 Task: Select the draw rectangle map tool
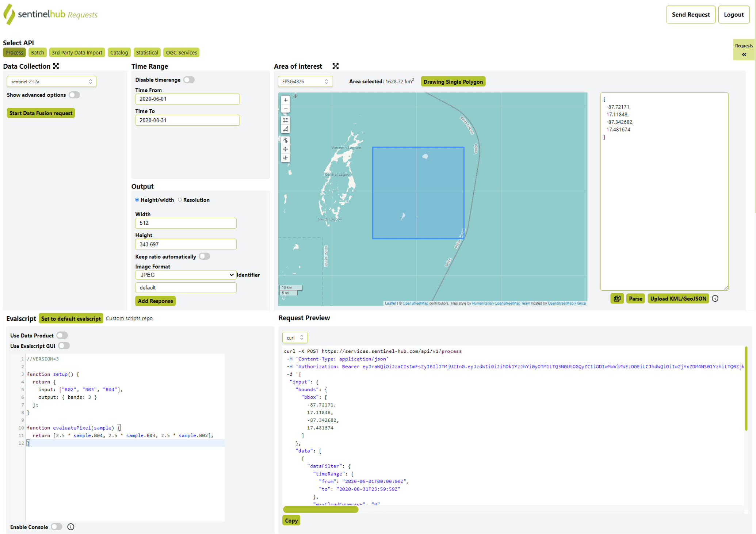point(286,120)
